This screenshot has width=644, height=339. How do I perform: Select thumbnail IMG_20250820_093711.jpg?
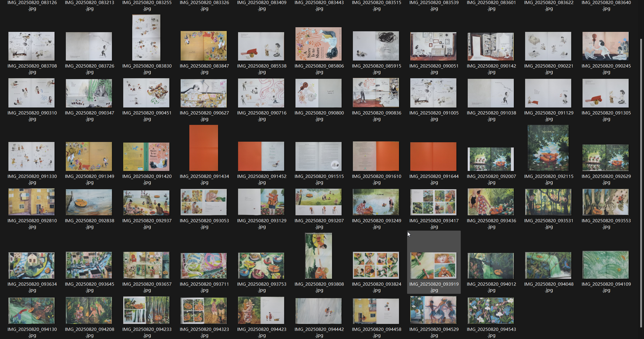click(204, 265)
